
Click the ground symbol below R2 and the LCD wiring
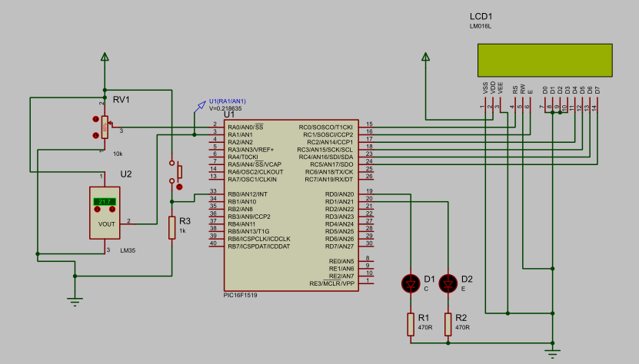(553, 354)
